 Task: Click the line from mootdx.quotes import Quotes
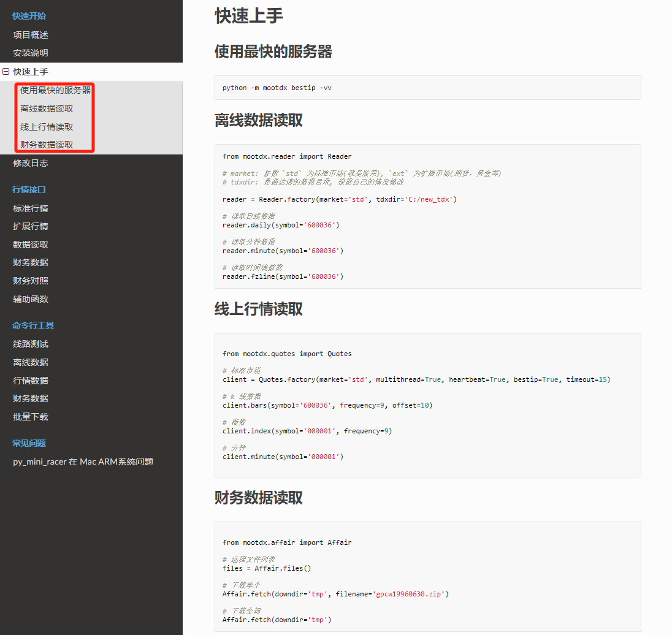pyautogui.click(x=287, y=354)
